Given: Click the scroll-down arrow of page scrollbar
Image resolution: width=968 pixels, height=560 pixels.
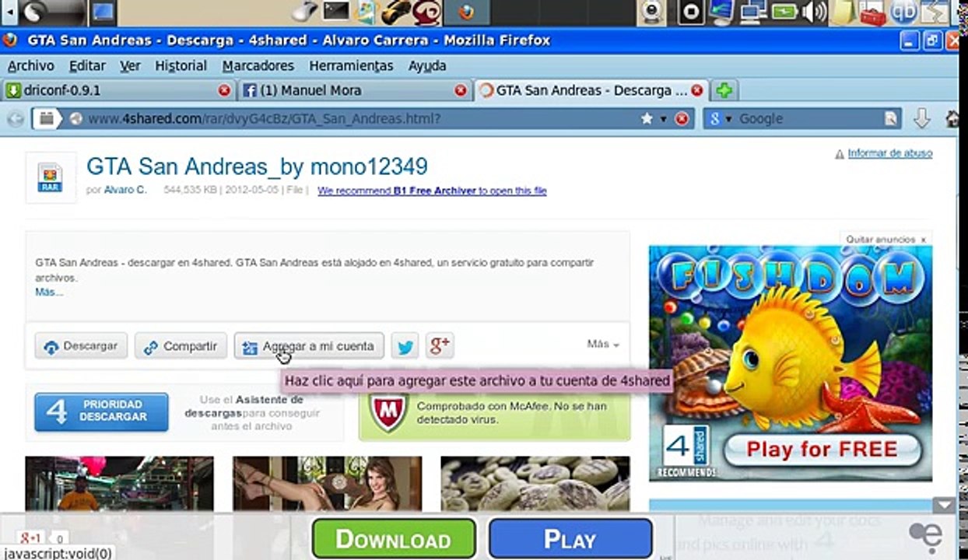Looking at the screenshot, I should (x=945, y=505).
